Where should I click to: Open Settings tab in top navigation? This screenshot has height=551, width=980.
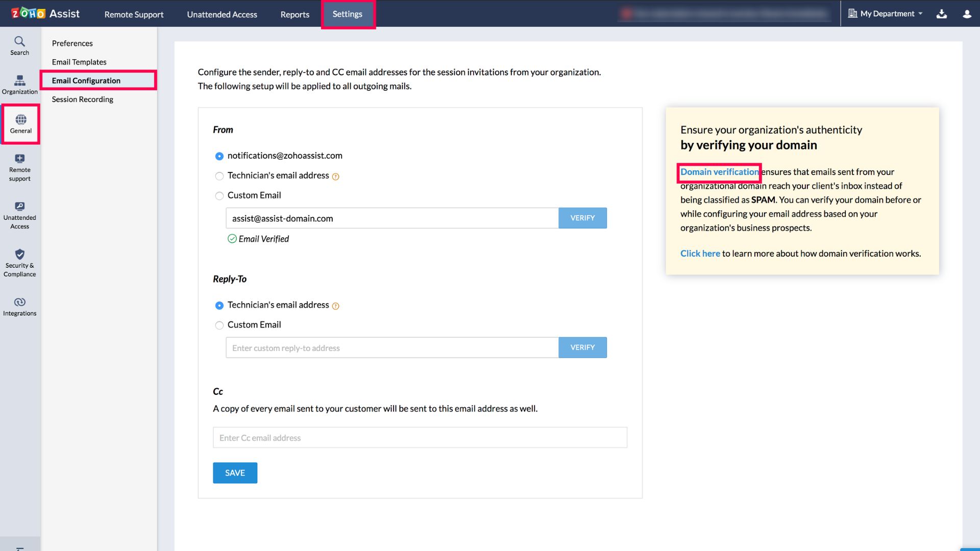pos(347,14)
